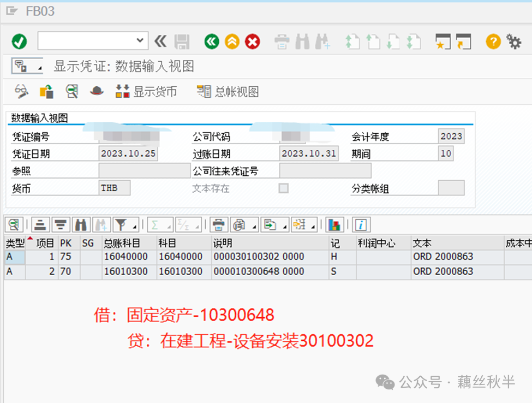This screenshot has width=532, height=403.
Task: Click the top toolbar Print icon
Action: pos(282,42)
